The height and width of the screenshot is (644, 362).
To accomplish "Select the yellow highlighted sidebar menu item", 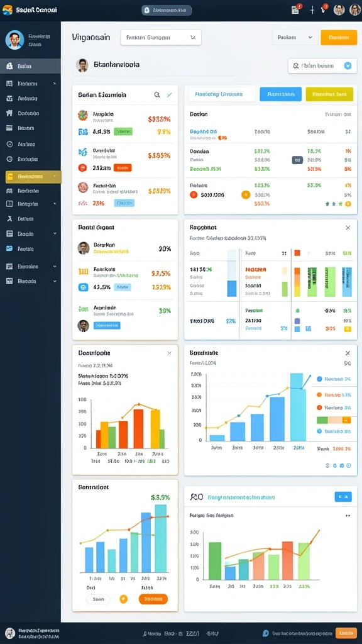I will (x=33, y=177).
